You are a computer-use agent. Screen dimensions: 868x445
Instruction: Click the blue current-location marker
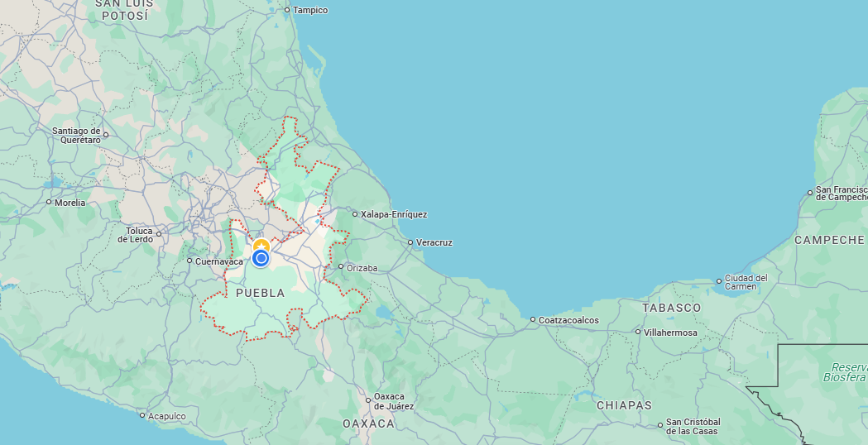[x=261, y=258]
